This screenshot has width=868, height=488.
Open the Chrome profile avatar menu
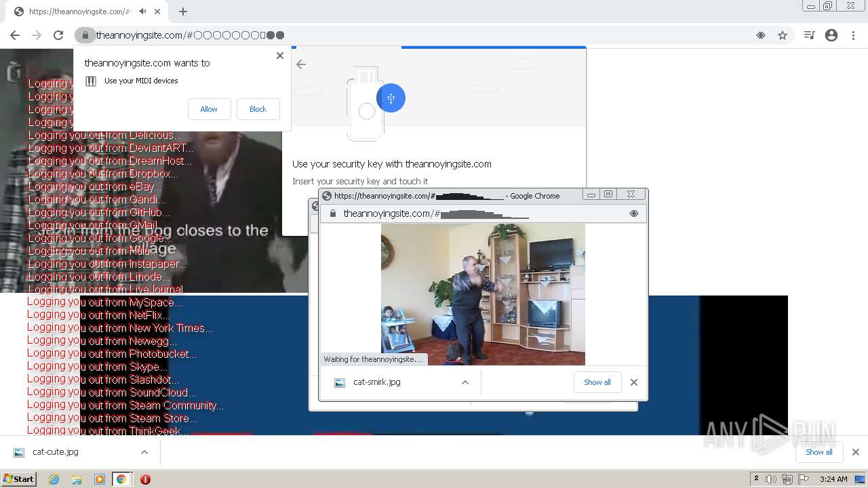(831, 35)
